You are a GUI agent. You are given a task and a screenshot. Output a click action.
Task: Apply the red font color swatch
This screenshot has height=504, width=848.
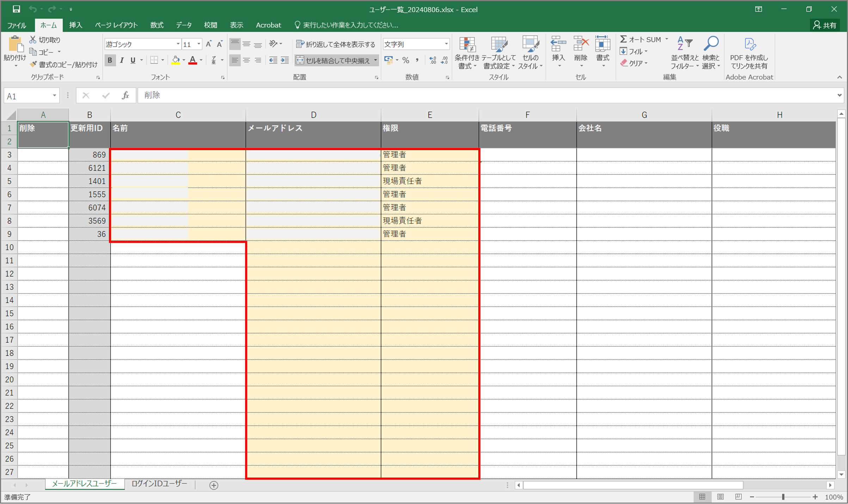192,60
